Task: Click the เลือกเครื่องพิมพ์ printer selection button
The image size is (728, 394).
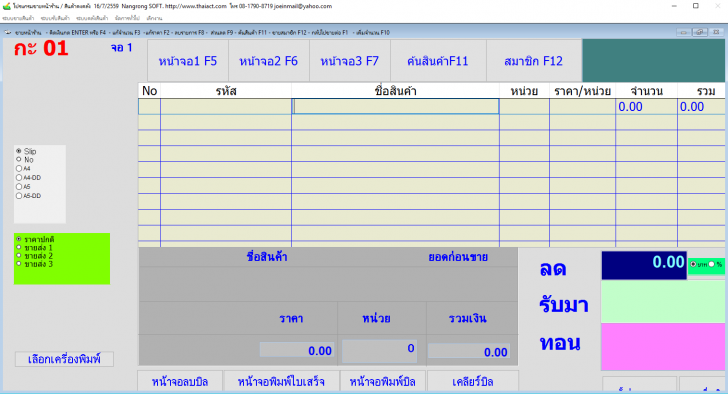Action: (x=64, y=359)
